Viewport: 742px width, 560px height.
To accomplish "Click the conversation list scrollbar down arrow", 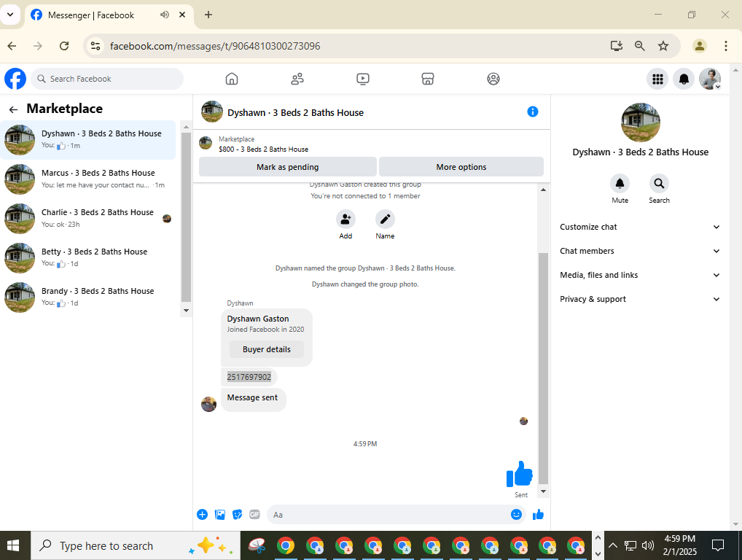I will 186,311.
